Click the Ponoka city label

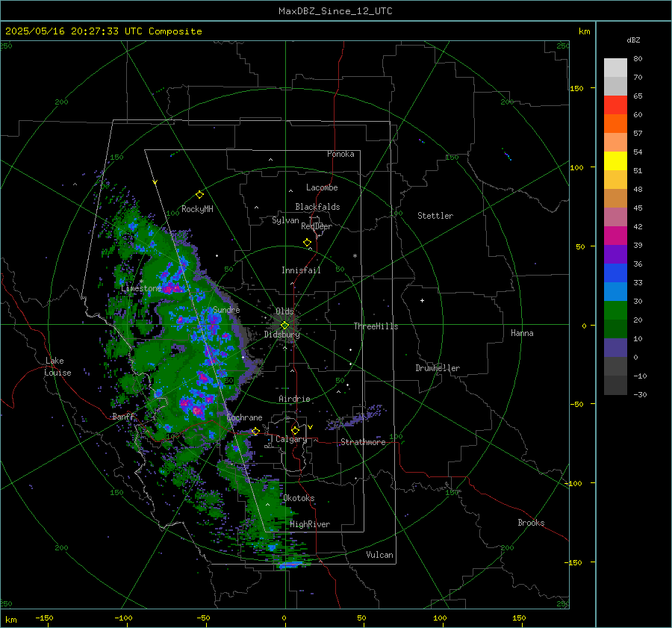[x=340, y=154]
